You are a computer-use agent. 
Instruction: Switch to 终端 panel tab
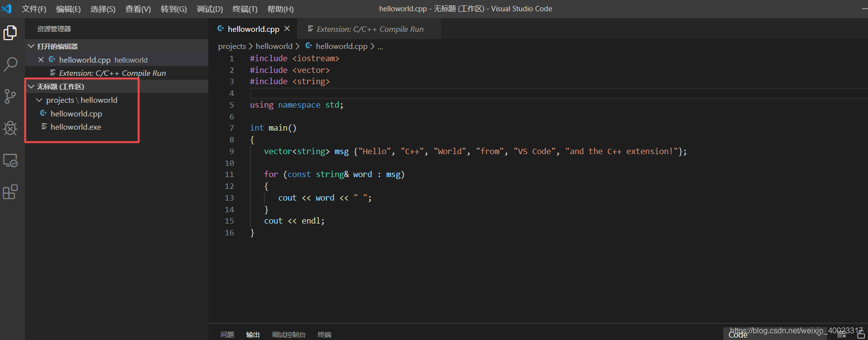324,335
